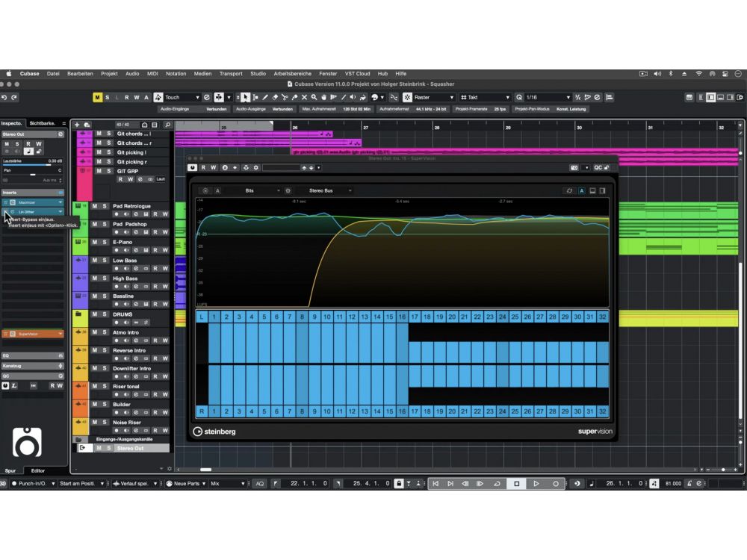Select the Scissors split tool

pyautogui.click(x=284, y=97)
